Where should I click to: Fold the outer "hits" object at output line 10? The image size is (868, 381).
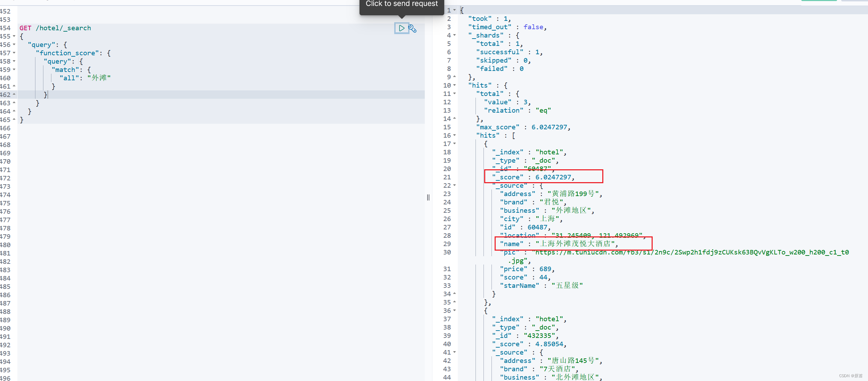pos(454,85)
